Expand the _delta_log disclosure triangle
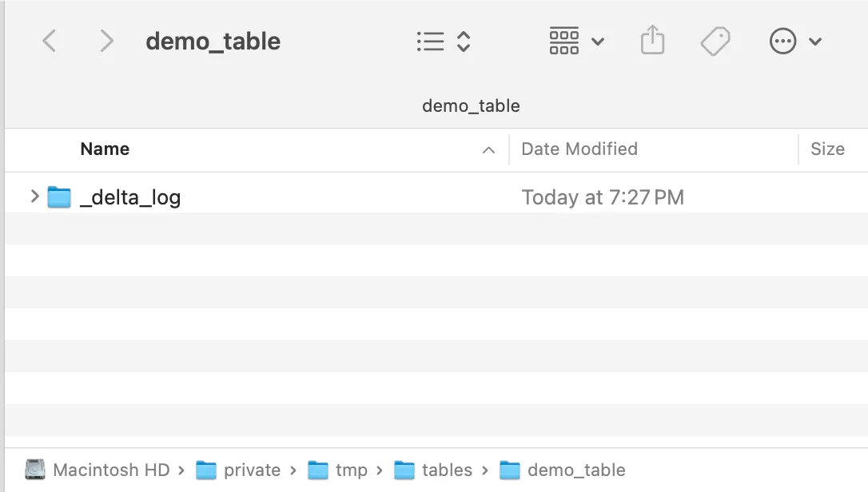 tap(34, 196)
